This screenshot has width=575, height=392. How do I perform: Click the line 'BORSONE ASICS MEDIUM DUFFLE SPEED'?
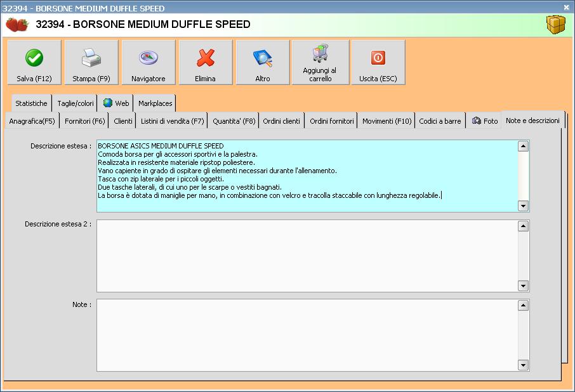161,146
